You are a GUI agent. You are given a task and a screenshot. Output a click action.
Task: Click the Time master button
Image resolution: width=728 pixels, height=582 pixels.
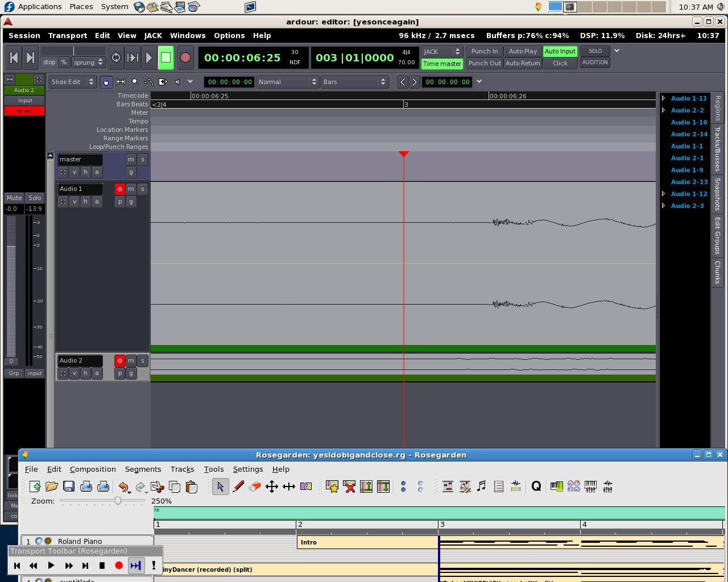pos(442,64)
